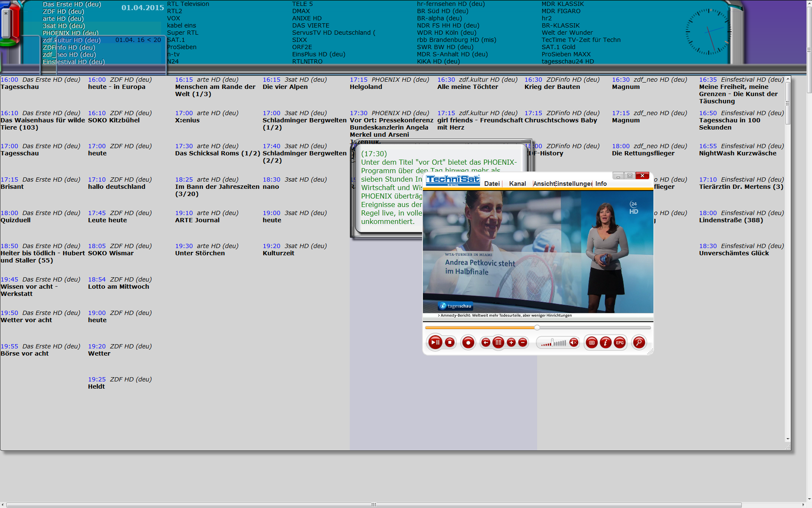812x508 pixels.
Task: Open the Info menu
Action: (601, 184)
